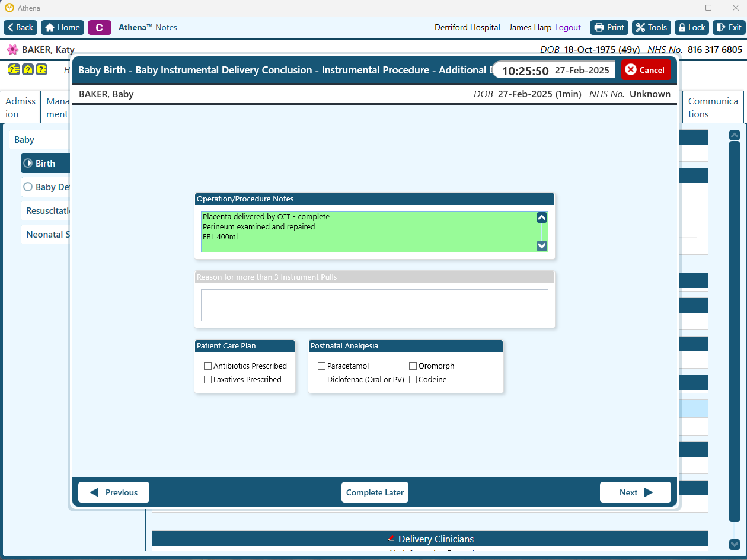This screenshot has width=747, height=560.
Task: Open the Resuscitation sidebar item
Action: coord(46,211)
